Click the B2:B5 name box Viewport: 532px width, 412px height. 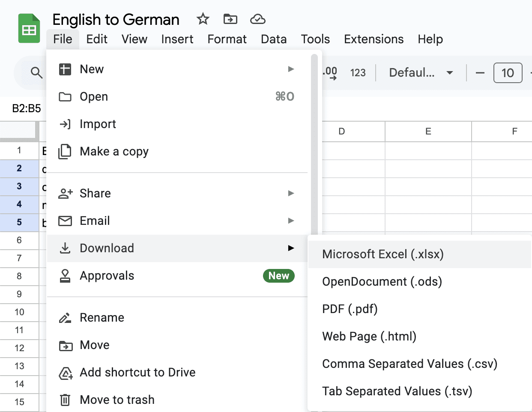(27, 109)
